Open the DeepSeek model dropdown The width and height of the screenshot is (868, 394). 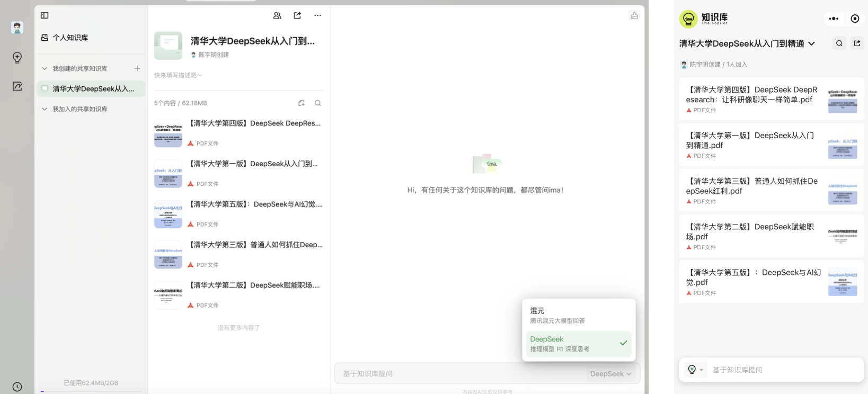click(610, 374)
